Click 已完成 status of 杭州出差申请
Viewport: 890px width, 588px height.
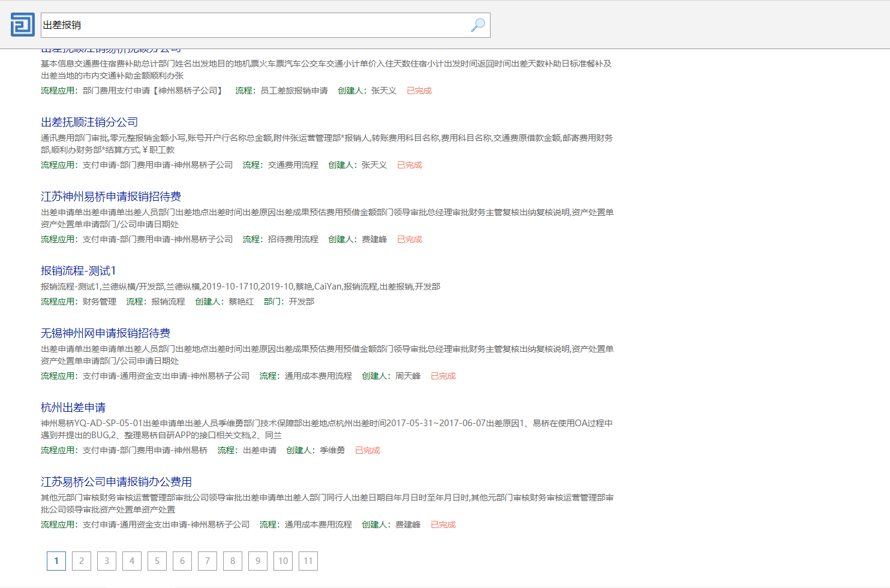tap(368, 450)
